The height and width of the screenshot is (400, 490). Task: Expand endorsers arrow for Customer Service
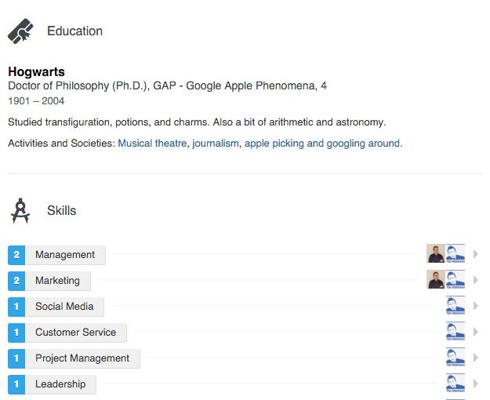(x=476, y=332)
